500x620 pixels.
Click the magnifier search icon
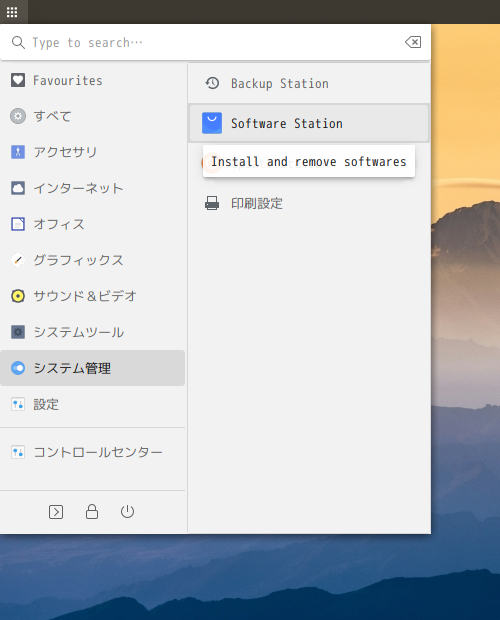[x=18, y=42]
